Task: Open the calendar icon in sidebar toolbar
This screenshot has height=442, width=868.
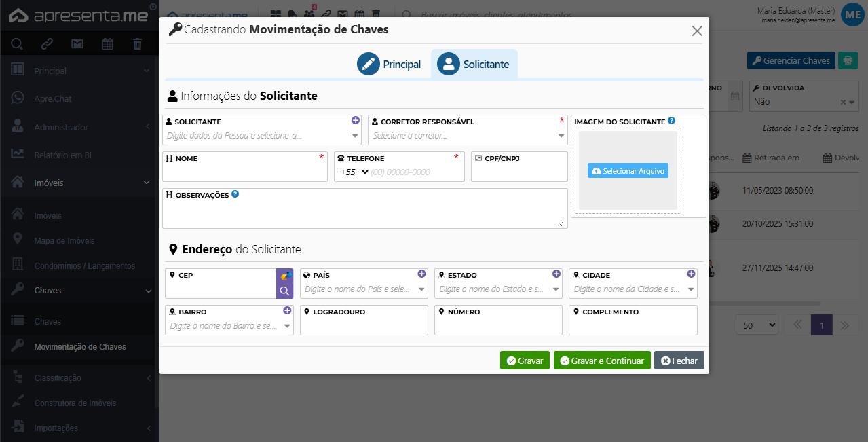Action: click(x=107, y=44)
